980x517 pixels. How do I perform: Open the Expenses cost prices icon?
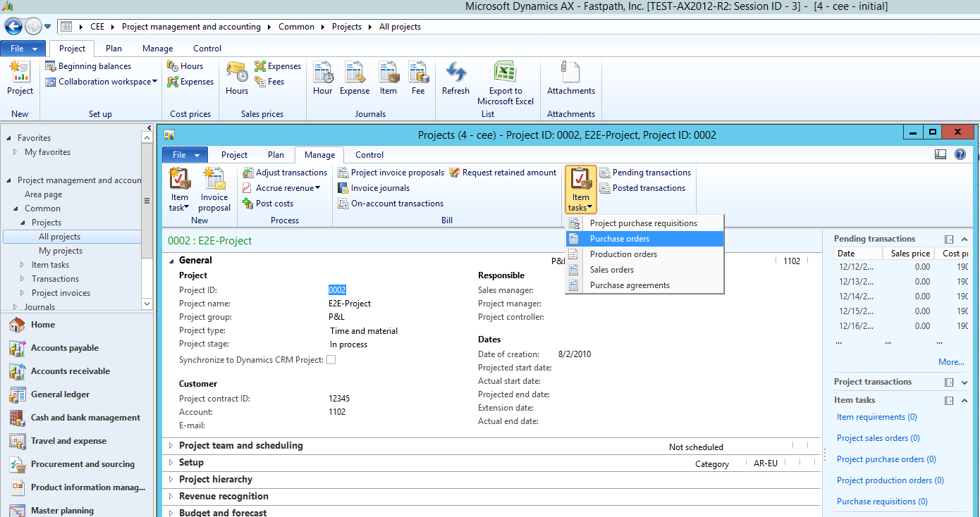pyautogui.click(x=190, y=82)
